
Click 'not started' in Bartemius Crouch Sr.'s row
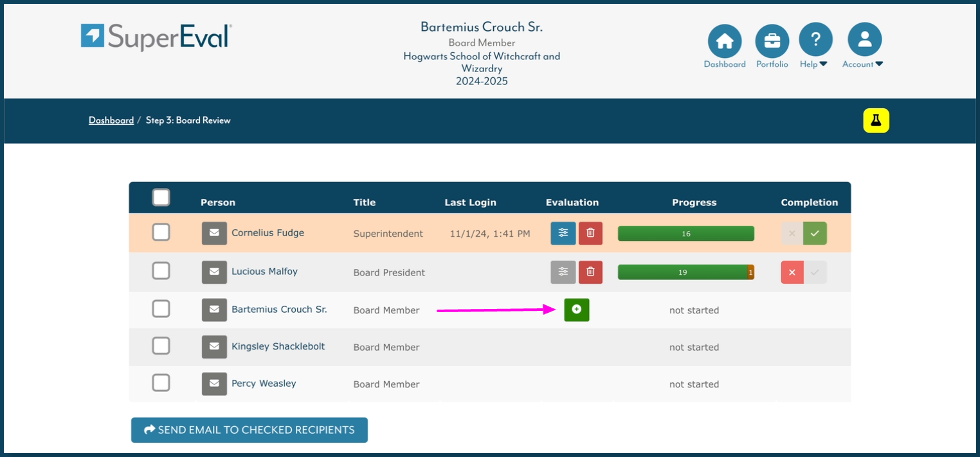coord(694,310)
